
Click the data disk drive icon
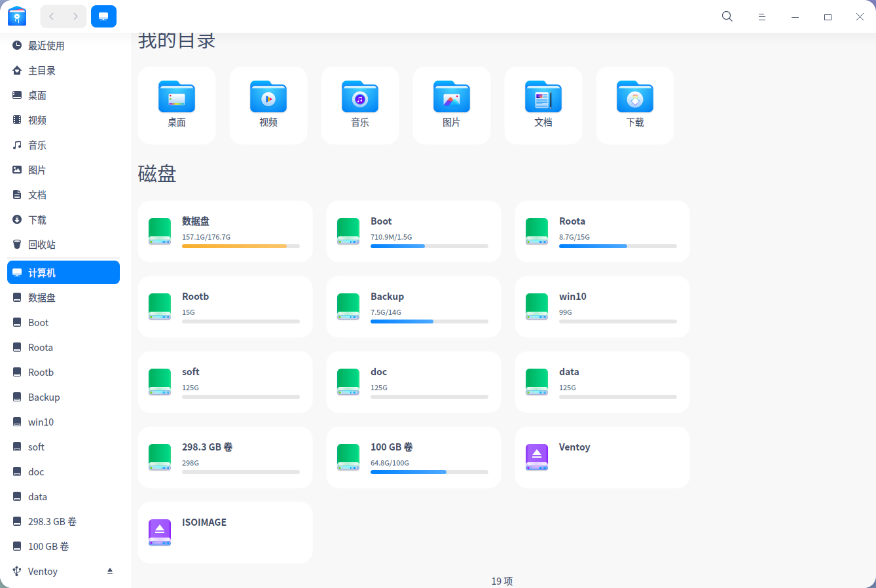point(537,382)
